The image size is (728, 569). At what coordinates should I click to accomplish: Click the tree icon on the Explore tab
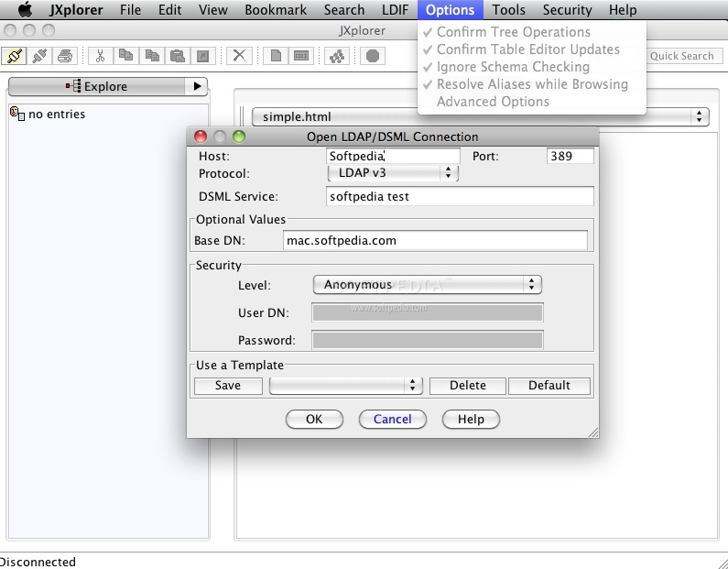[73, 86]
